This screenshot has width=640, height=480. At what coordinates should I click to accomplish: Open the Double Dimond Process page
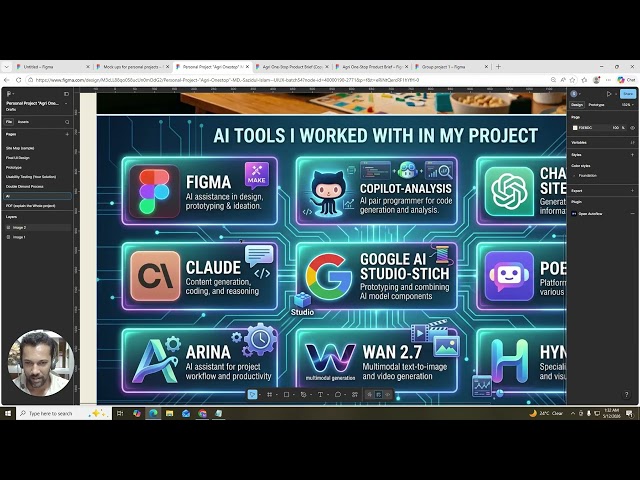(x=24, y=187)
